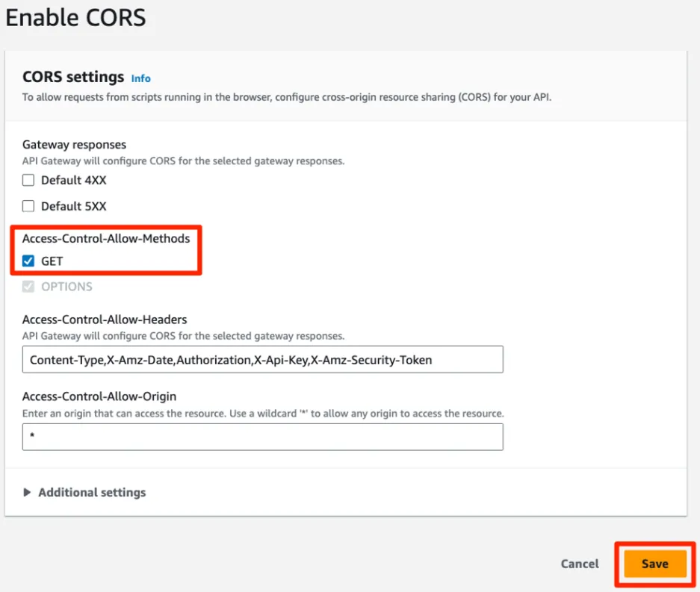Click the CORS settings section title

click(73, 77)
